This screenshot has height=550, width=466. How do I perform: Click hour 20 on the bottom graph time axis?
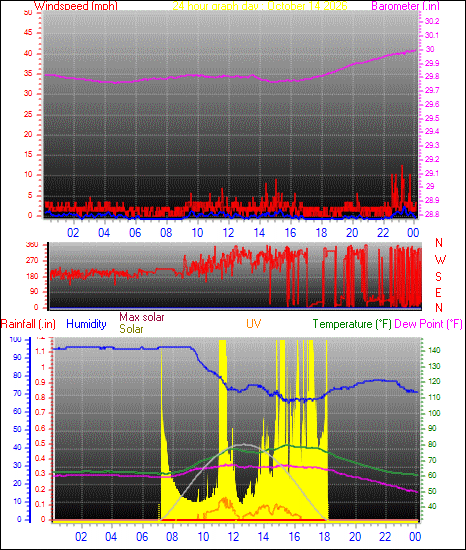pos(355,537)
